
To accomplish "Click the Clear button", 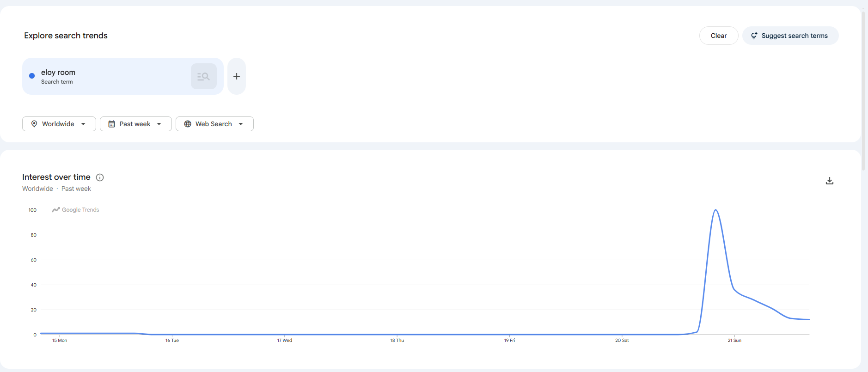I will (719, 36).
